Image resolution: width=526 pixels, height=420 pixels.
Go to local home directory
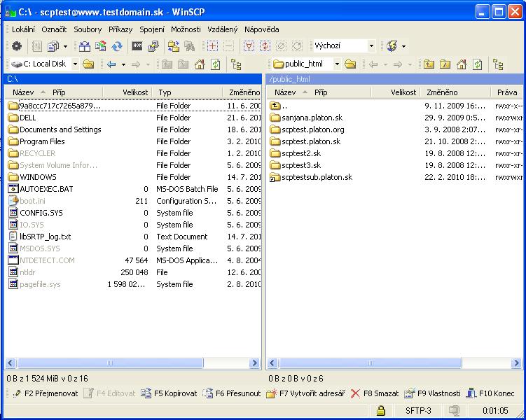click(200, 64)
